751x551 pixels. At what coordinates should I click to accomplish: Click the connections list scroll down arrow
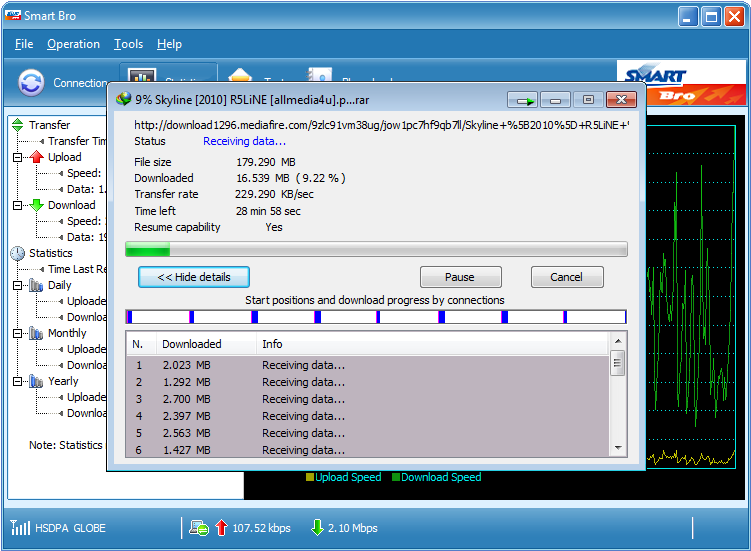point(618,448)
